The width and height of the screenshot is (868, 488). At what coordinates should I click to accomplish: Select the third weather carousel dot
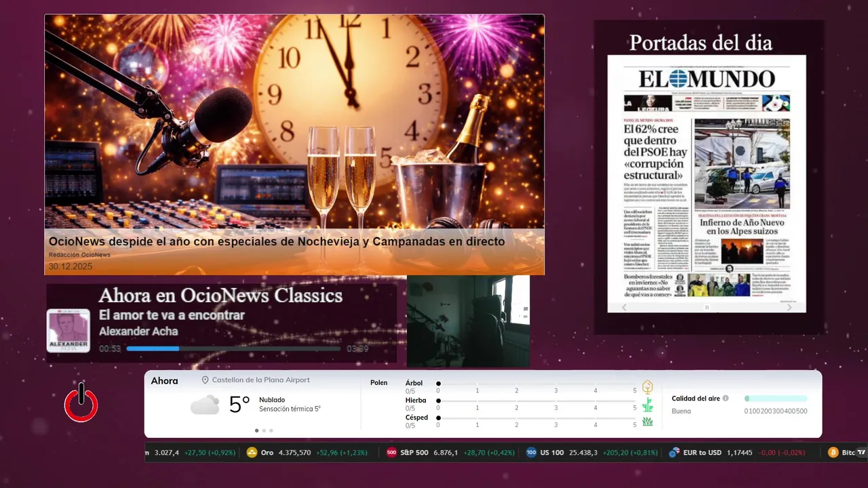coord(271,430)
